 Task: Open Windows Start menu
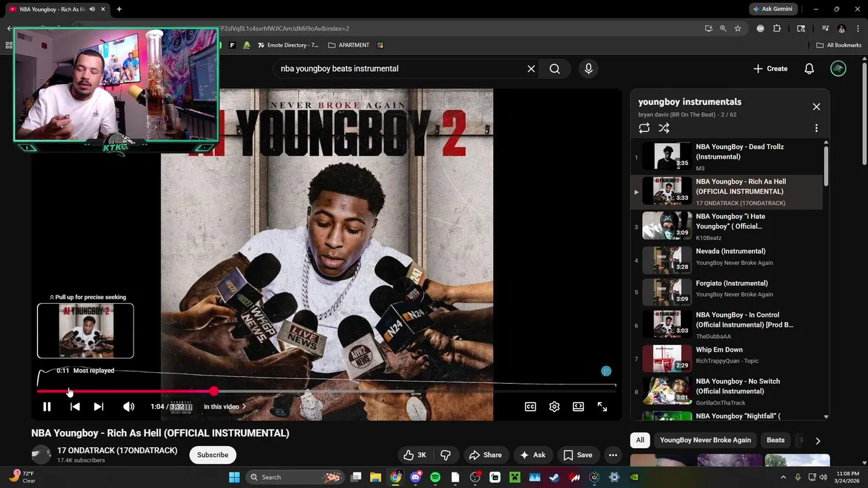[x=234, y=477]
